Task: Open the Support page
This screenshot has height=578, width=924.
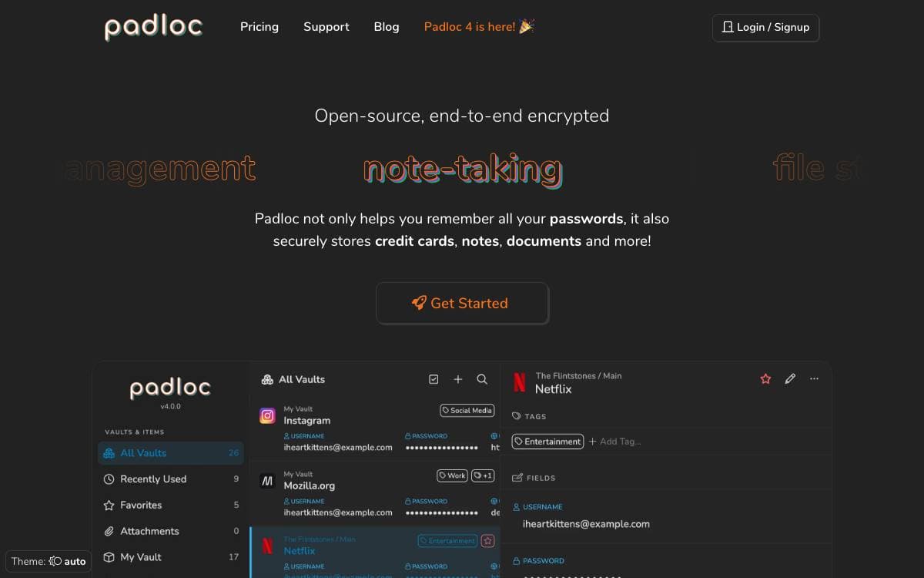Action: click(x=326, y=27)
